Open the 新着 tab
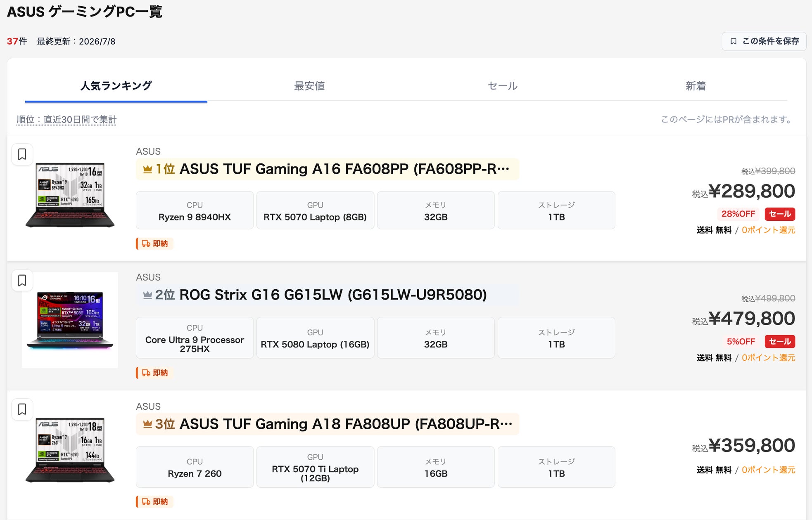This screenshot has width=812, height=520. (x=696, y=86)
